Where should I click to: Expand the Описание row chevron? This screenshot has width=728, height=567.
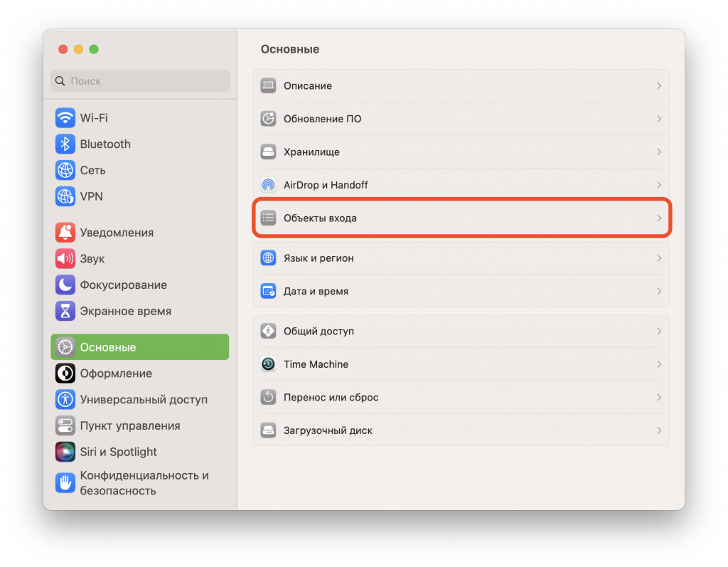tap(659, 86)
